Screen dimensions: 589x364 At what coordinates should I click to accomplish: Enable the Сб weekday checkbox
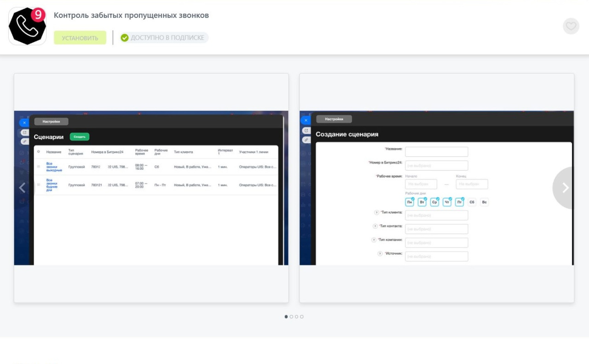(472, 202)
